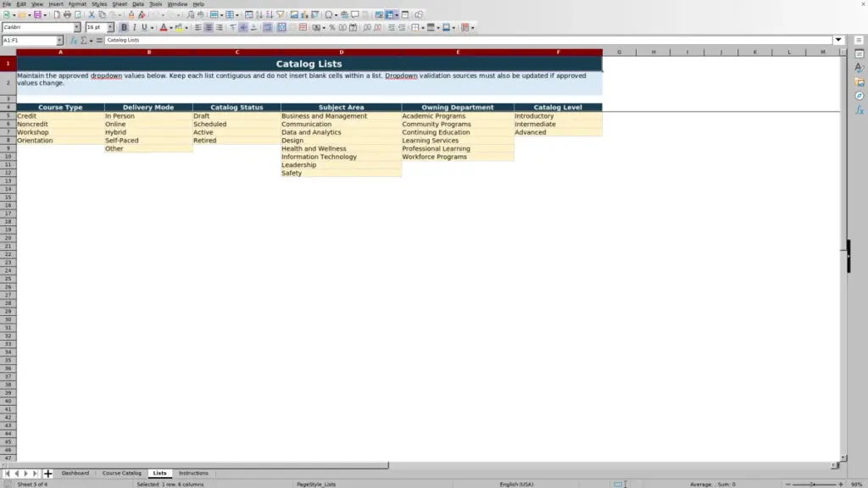This screenshot has height=488, width=868.
Task: Click the Clone Formatting paintbrush icon
Action: coord(131,15)
